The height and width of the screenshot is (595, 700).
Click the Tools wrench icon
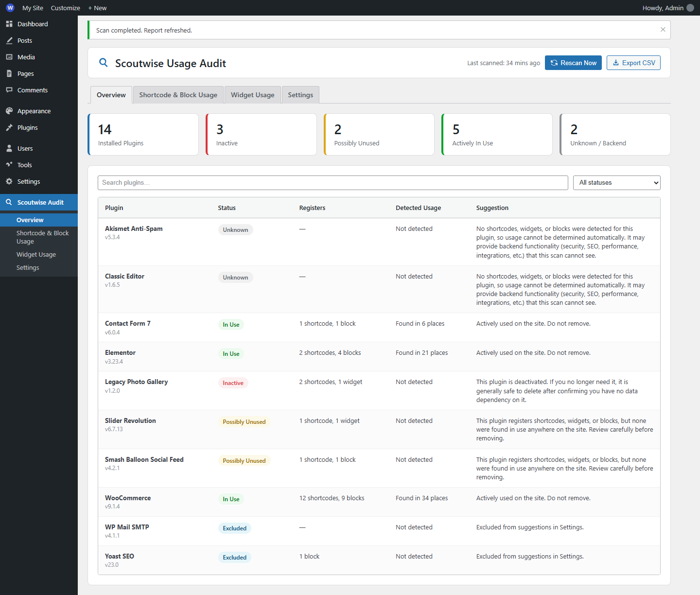[x=9, y=165]
